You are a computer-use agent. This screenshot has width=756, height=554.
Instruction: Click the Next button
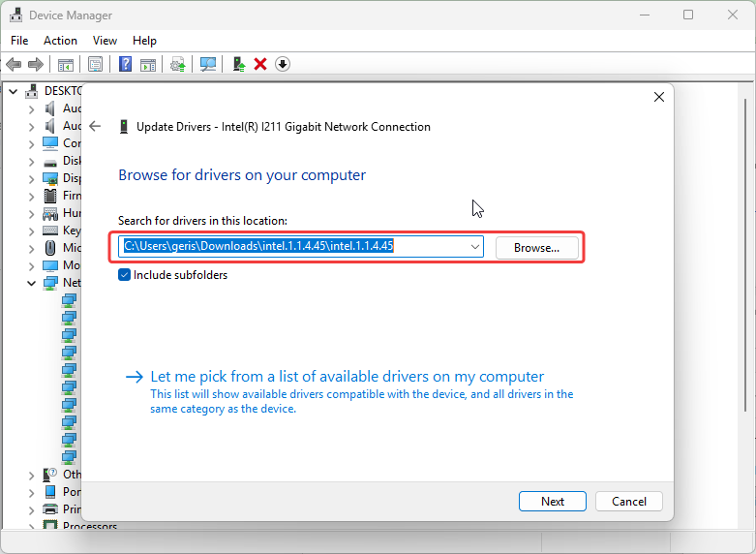[553, 501]
